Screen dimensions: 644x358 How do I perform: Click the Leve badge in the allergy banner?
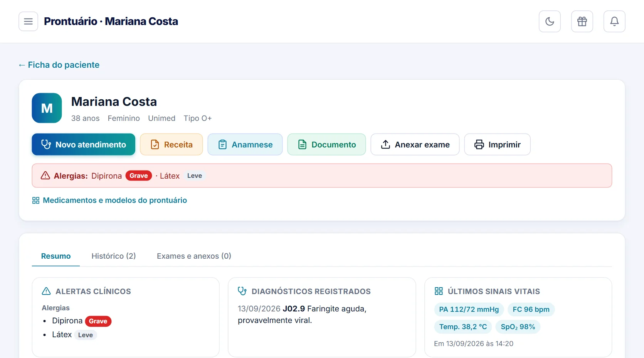coord(195,176)
